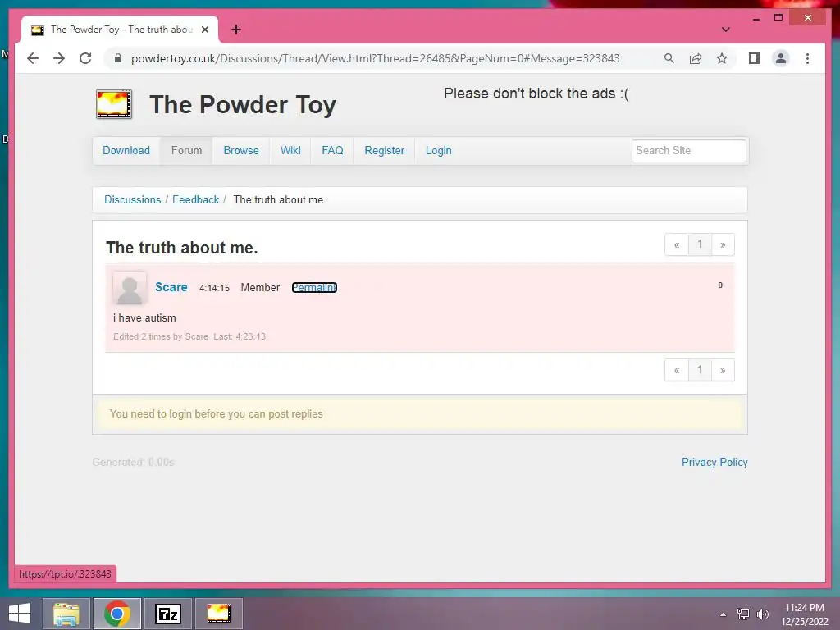Open the FAQ page
The width and height of the screenshot is (840, 630).
tap(332, 151)
